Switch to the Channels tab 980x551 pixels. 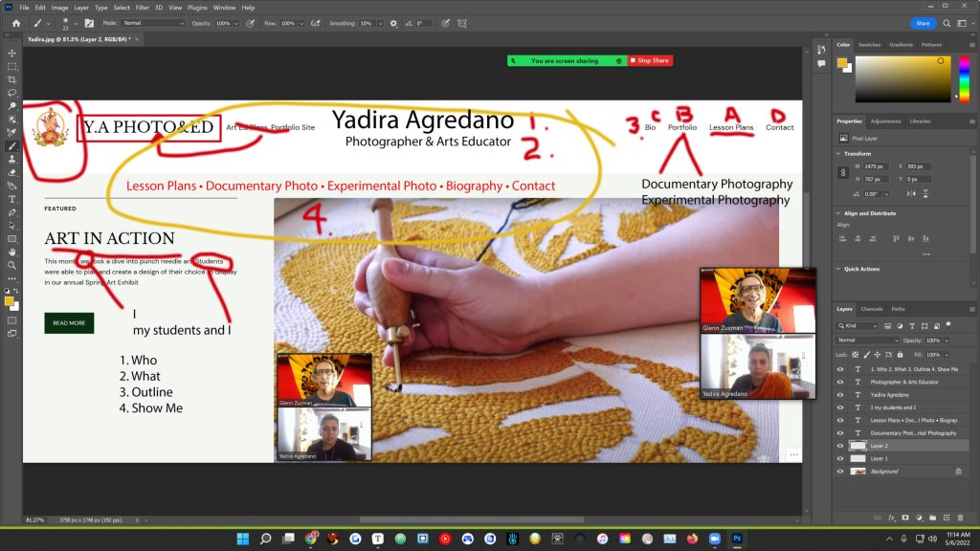pyautogui.click(x=871, y=309)
